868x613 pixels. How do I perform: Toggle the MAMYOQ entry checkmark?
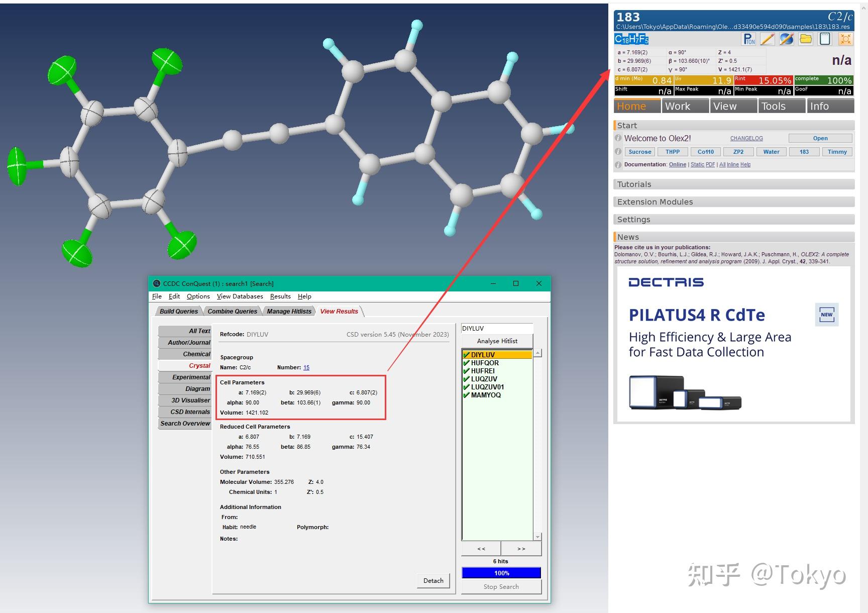[x=467, y=395]
